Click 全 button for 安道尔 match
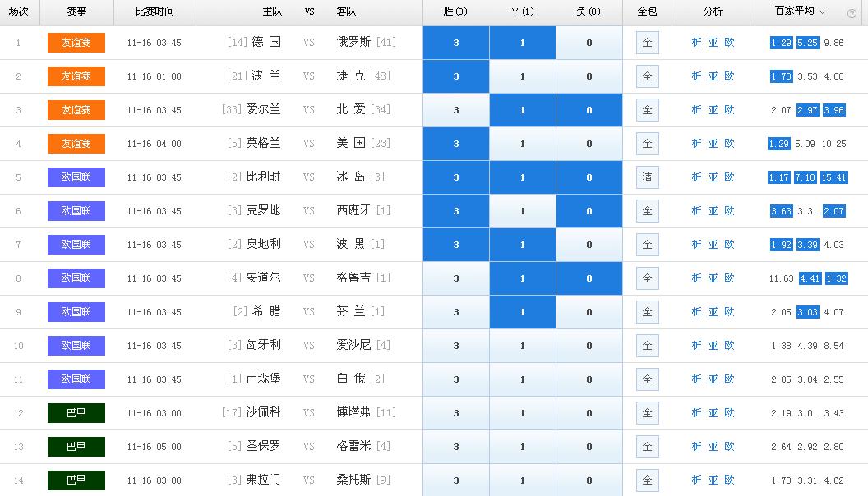 [x=647, y=278]
